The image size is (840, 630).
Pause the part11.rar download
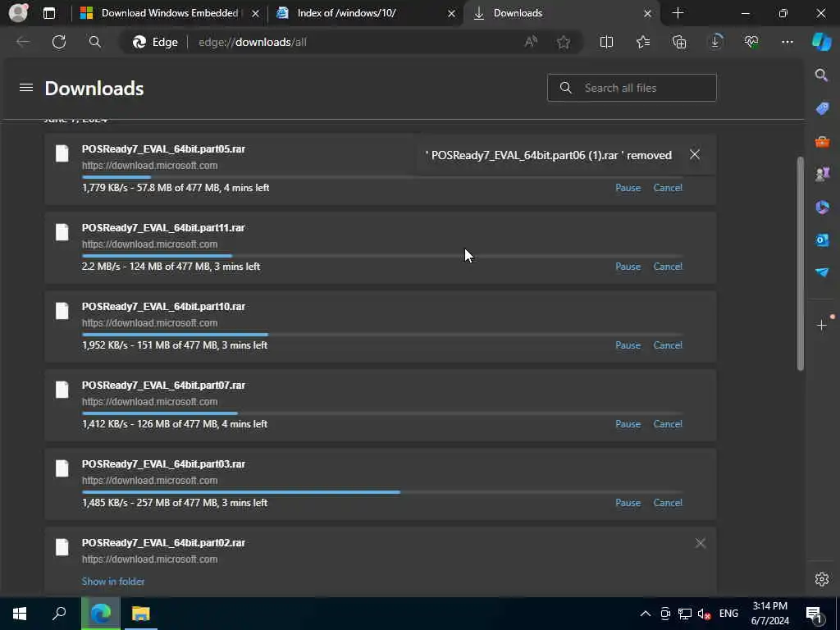pyautogui.click(x=628, y=267)
